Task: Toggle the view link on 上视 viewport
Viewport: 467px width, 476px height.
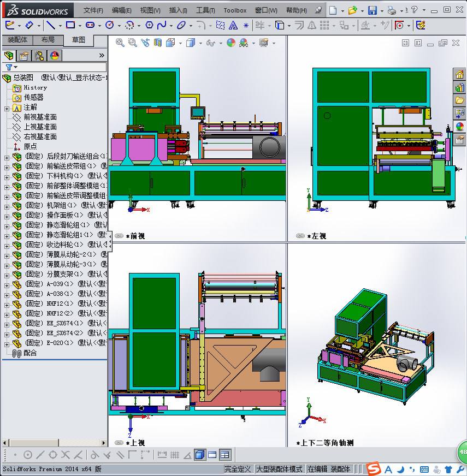Action: pyautogui.click(x=119, y=443)
